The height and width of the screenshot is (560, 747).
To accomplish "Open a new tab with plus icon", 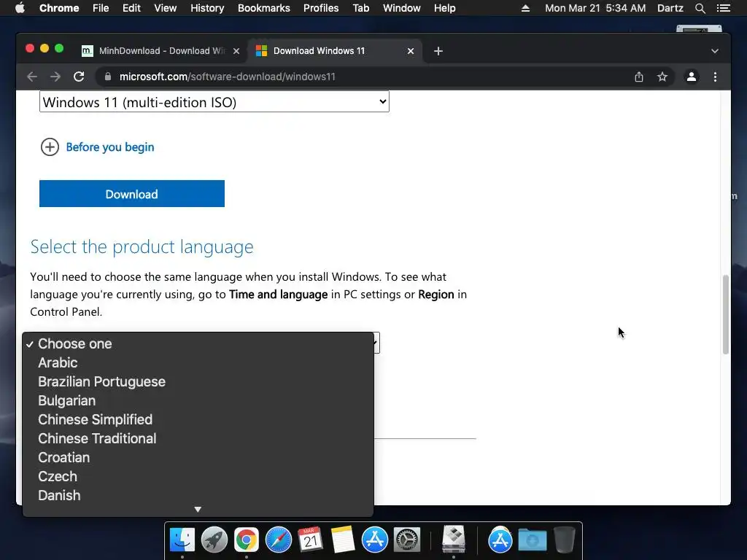I will (438, 51).
